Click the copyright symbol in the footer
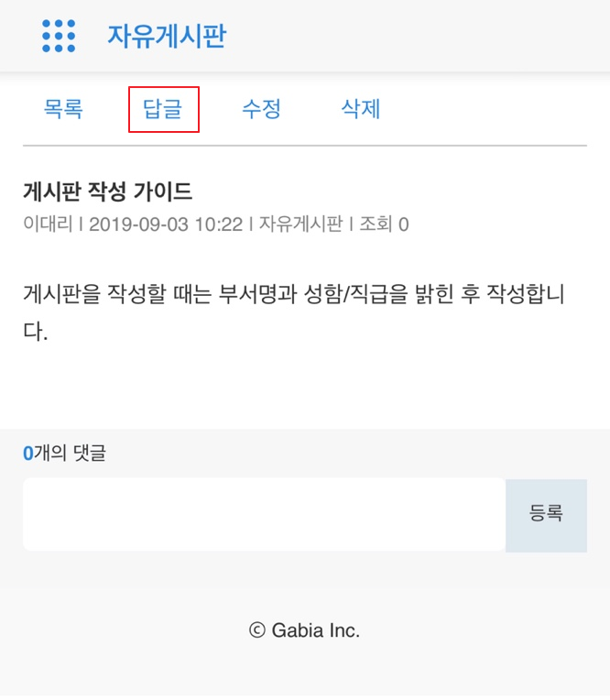This screenshot has width=610, height=700. [x=257, y=630]
